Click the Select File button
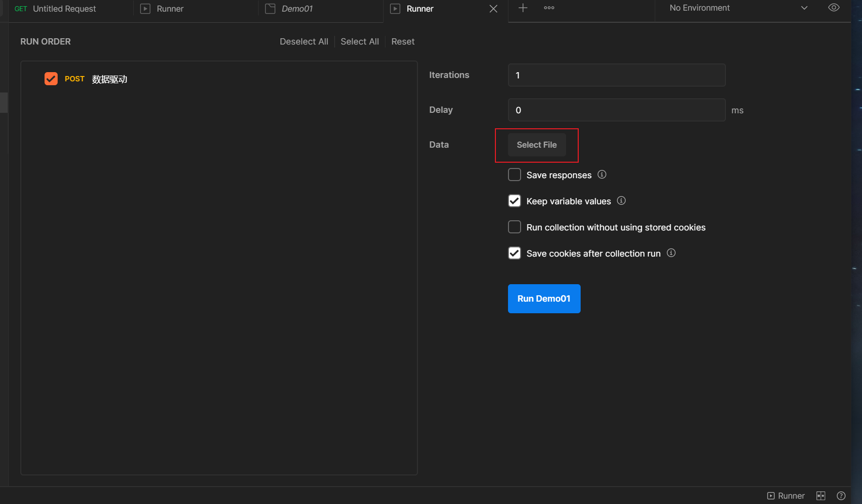The image size is (862, 504). (x=537, y=145)
